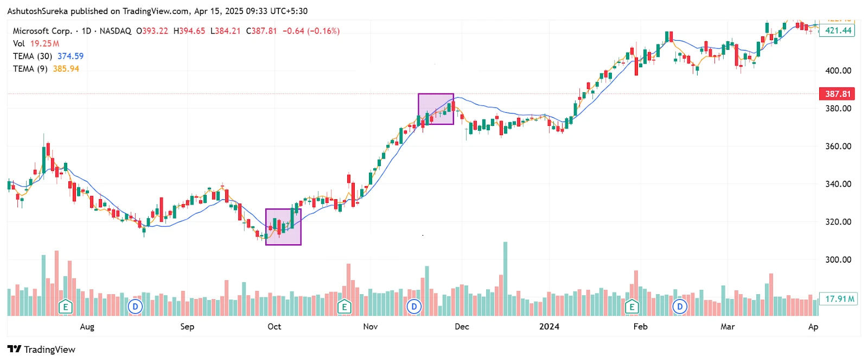Screen dimensions: 868x362
Task: Select the purple highlighted rectangle in late November
Action: pyautogui.click(x=436, y=109)
